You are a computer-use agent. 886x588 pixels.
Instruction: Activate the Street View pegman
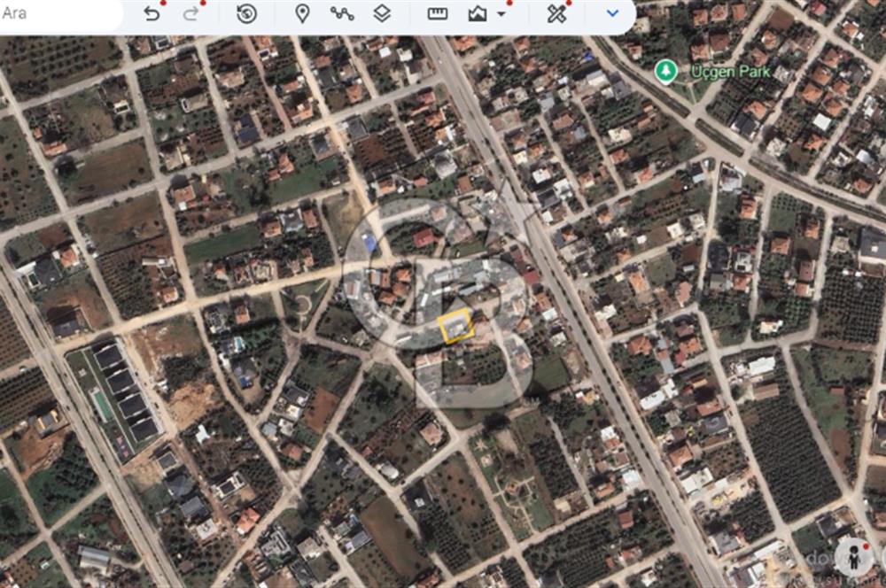point(855,554)
